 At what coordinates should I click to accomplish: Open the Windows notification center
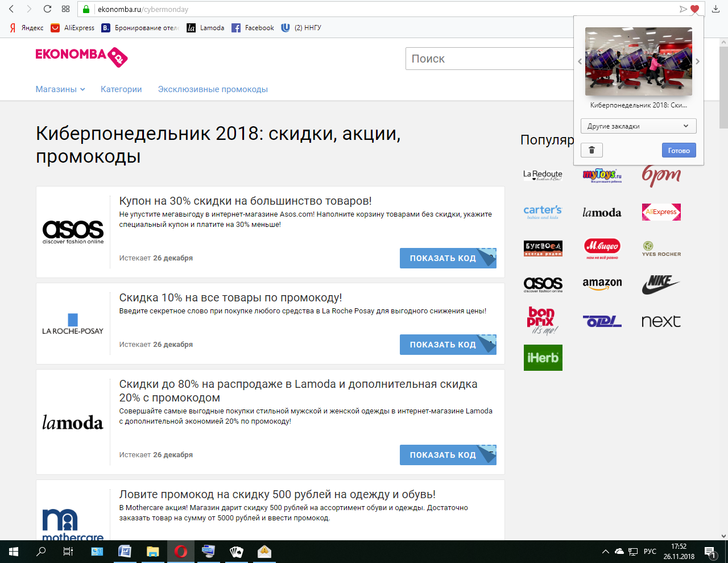(x=710, y=552)
